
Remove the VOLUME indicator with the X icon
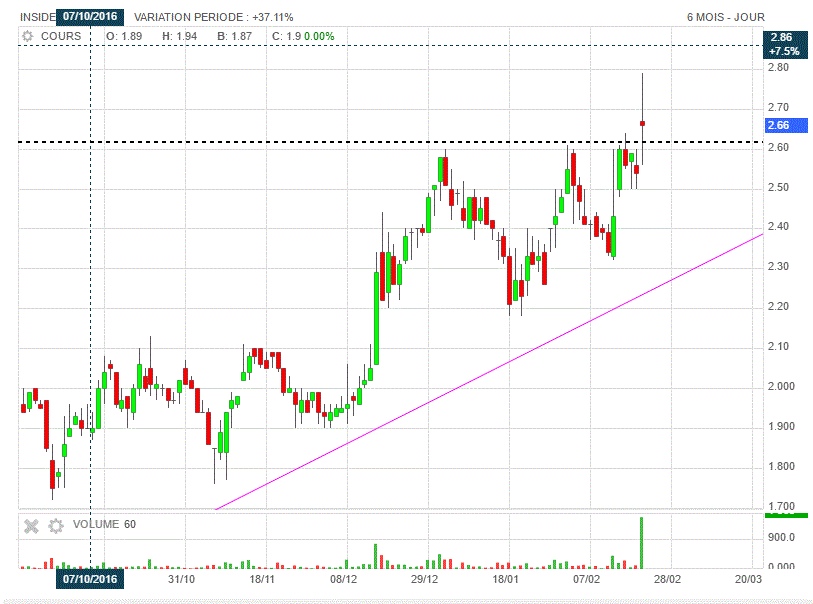31,526
